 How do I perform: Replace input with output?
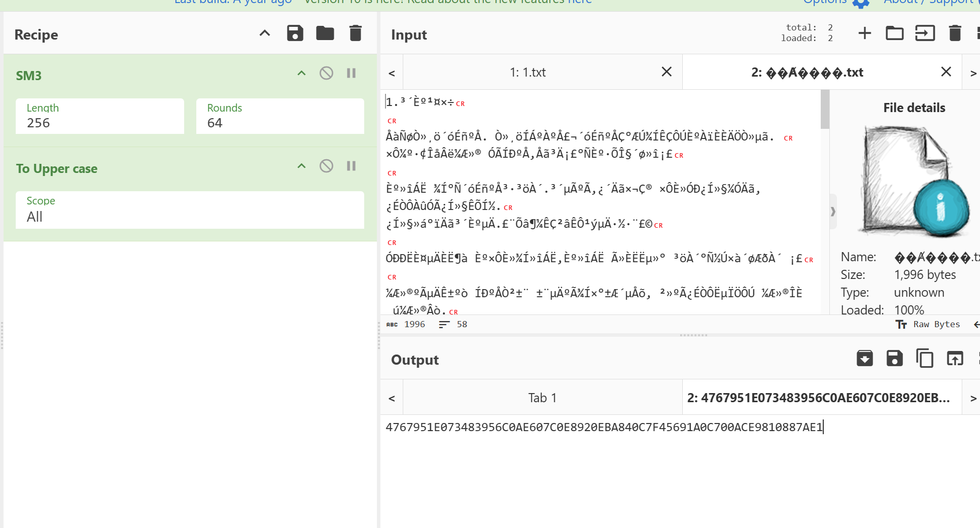(955, 358)
